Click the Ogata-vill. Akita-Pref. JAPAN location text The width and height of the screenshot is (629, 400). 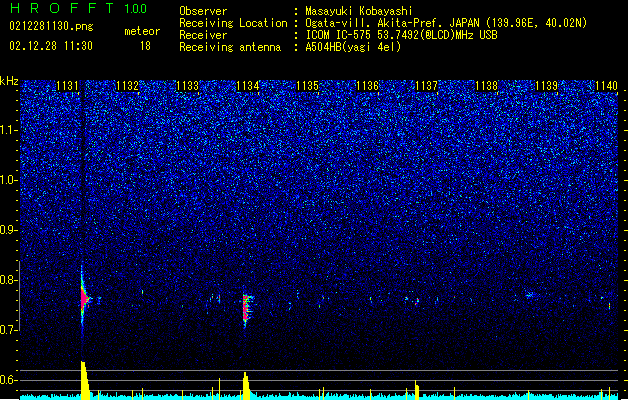tap(446, 23)
